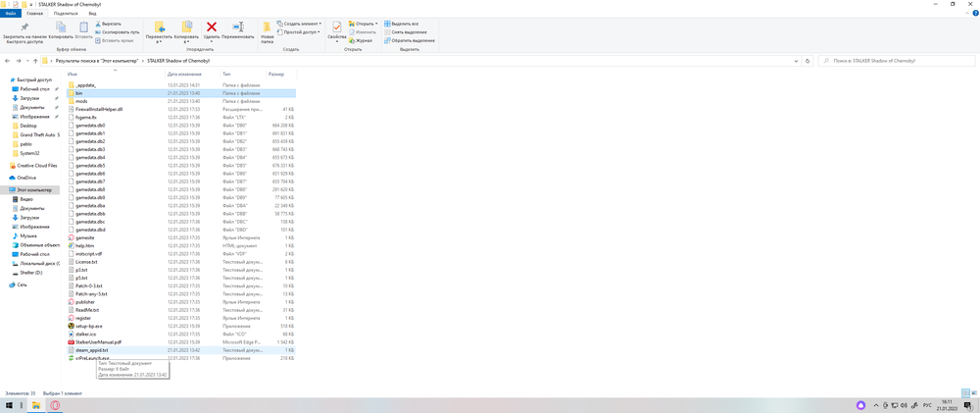980x413 pixels.
Task: Open recent locations dropdown arrow
Action: pos(26,61)
